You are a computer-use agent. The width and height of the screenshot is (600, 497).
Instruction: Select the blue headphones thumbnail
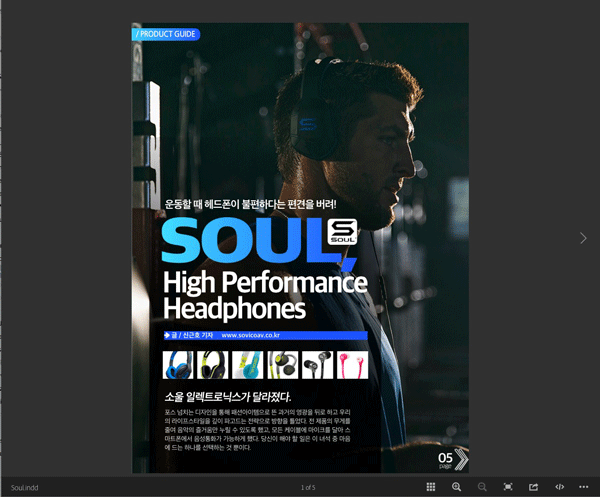[x=178, y=365]
